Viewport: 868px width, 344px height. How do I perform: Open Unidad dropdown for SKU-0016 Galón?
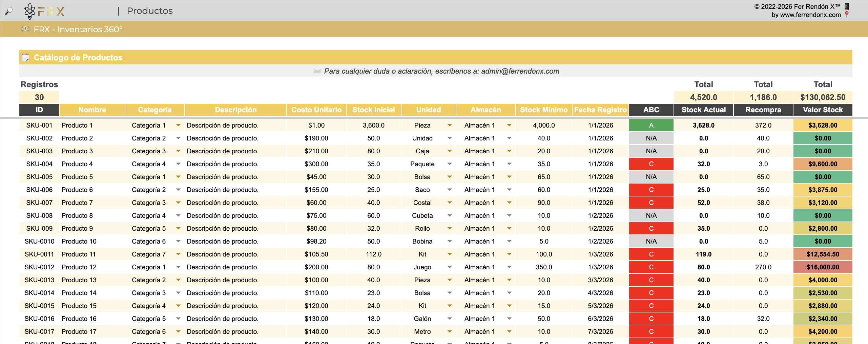coord(450,319)
